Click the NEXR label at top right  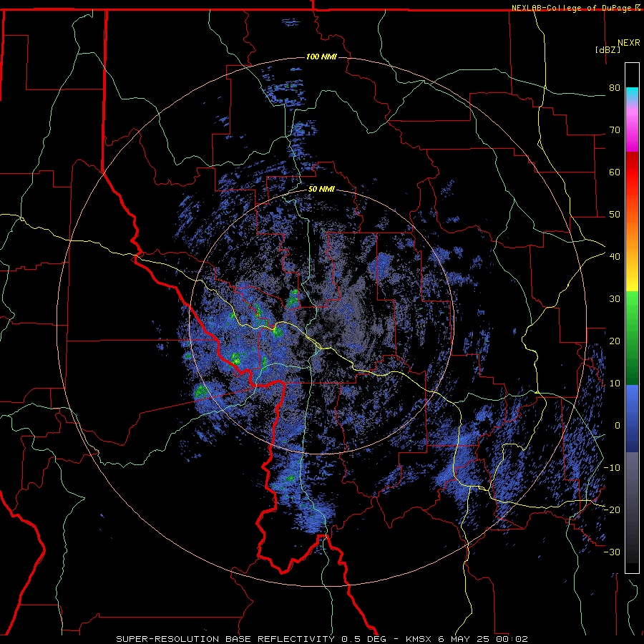[x=629, y=43]
